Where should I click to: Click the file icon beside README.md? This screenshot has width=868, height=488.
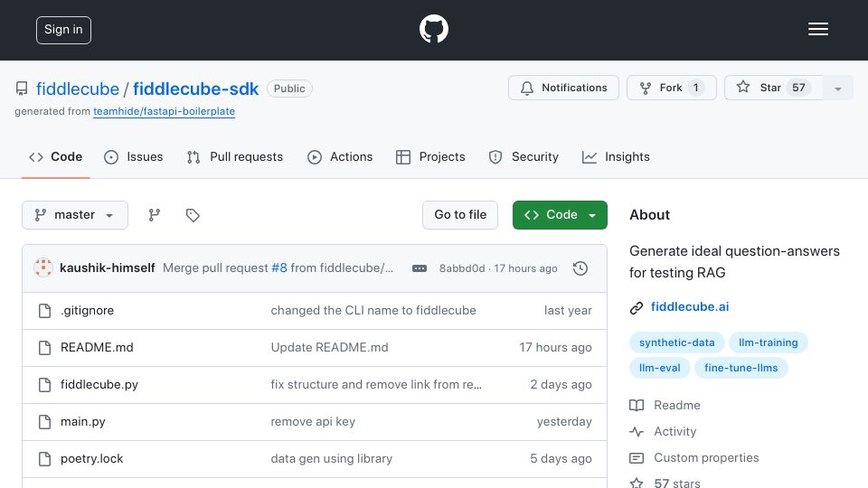point(45,348)
